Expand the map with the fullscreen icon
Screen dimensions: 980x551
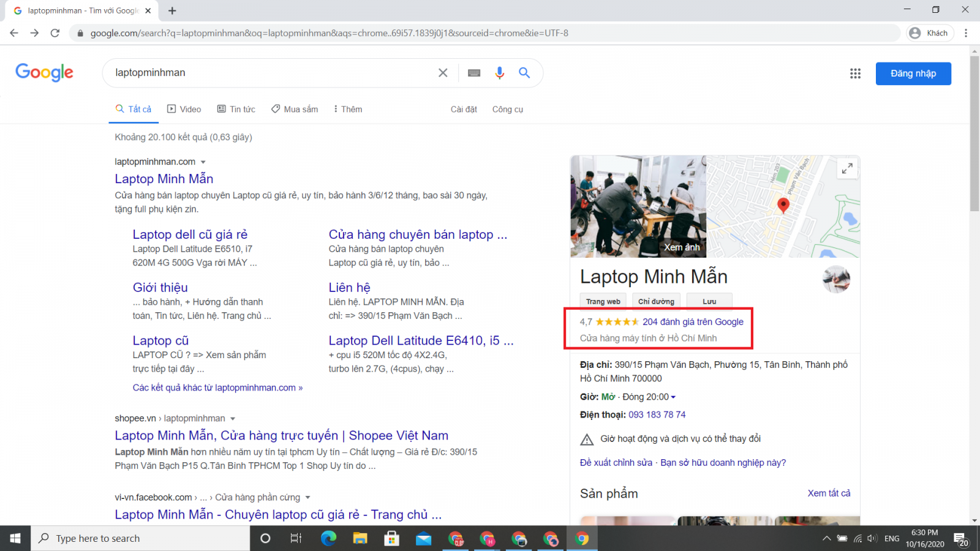pyautogui.click(x=847, y=168)
